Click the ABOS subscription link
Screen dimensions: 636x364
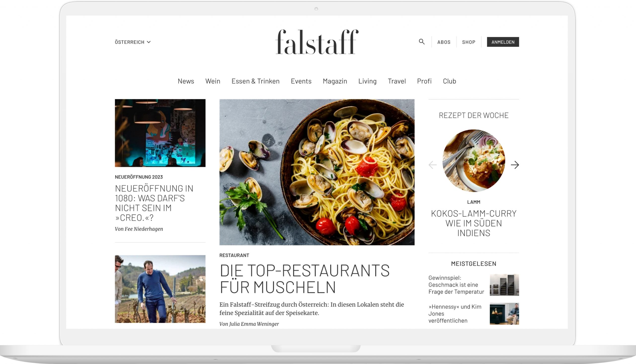[443, 42]
